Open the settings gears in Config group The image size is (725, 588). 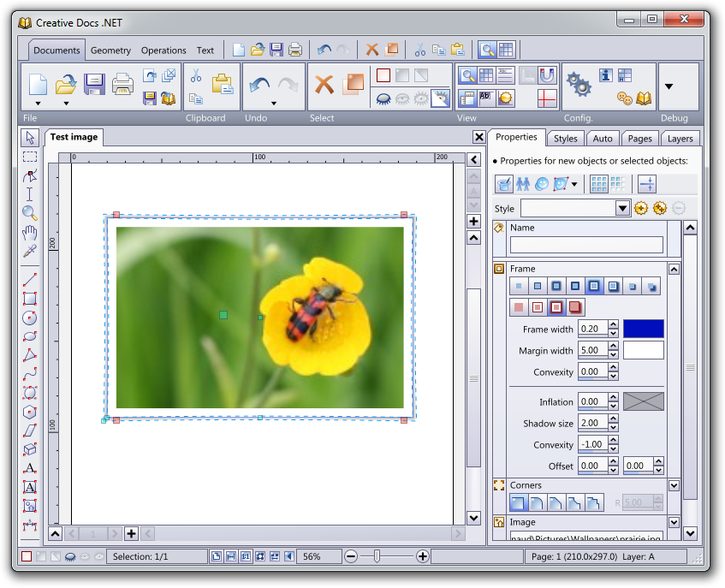pos(579,85)
